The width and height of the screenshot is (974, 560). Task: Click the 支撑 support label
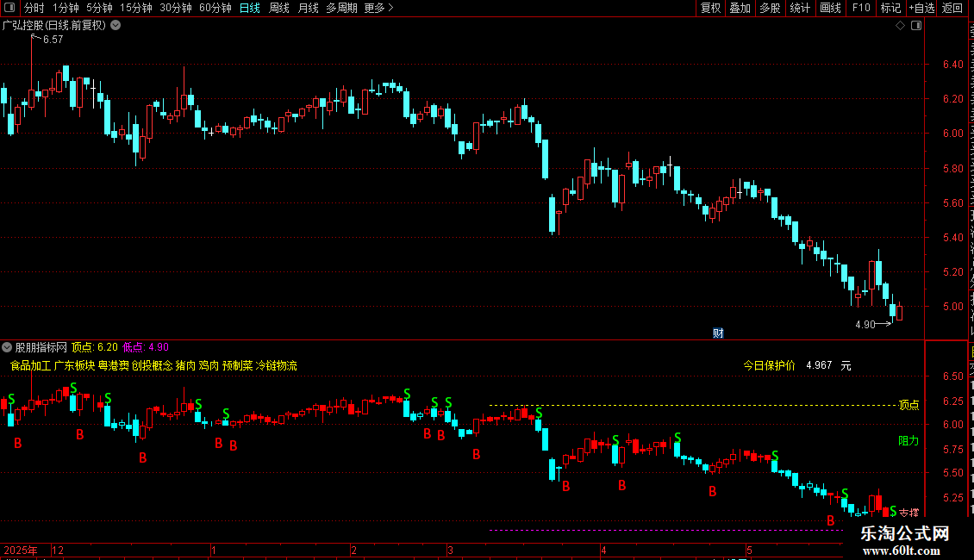908,513
